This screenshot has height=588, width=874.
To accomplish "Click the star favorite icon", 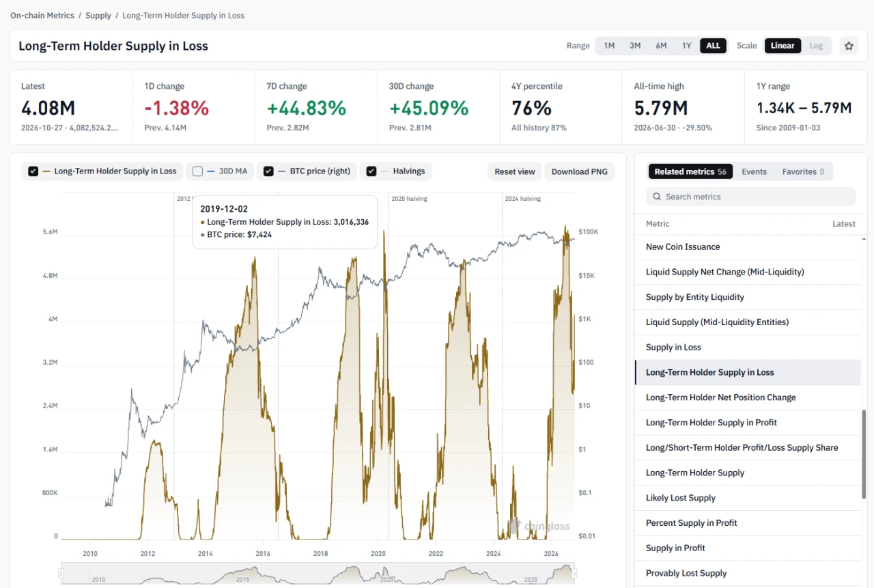I will click(849, 46).
